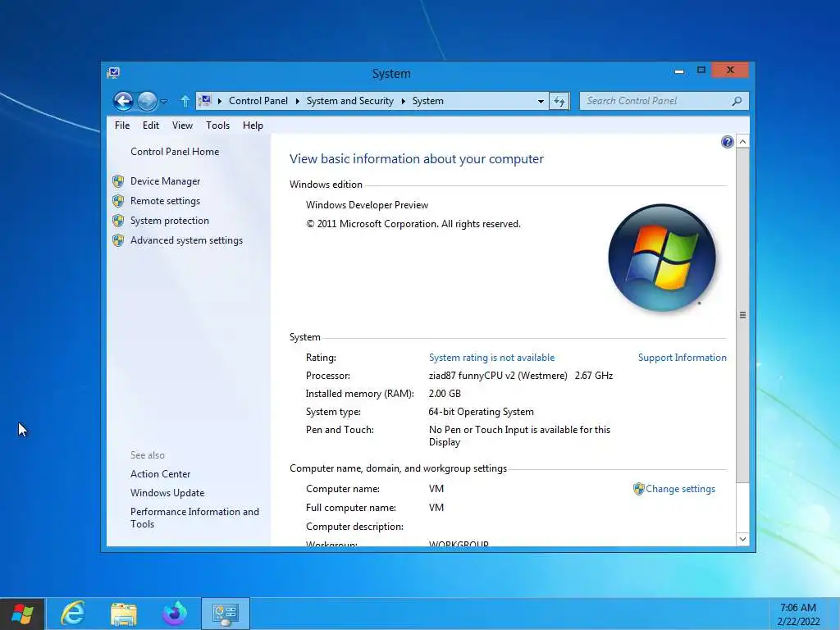Click '64-bit Operating System' value
This screenshot has width=840, height=630.
(x=481, y=412)
